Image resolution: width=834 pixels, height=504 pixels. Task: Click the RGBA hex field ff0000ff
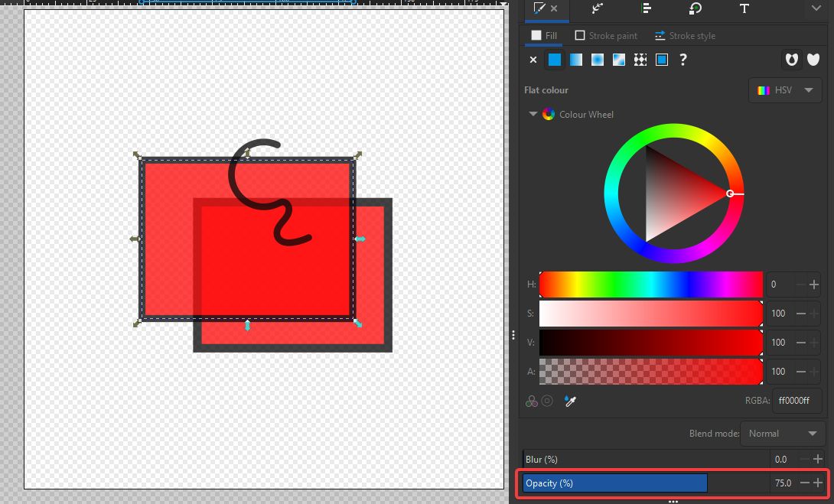[x=797, y=400]
